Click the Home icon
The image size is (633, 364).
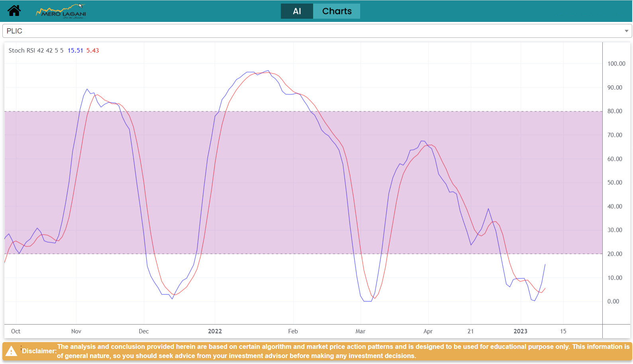pos(14,11)
